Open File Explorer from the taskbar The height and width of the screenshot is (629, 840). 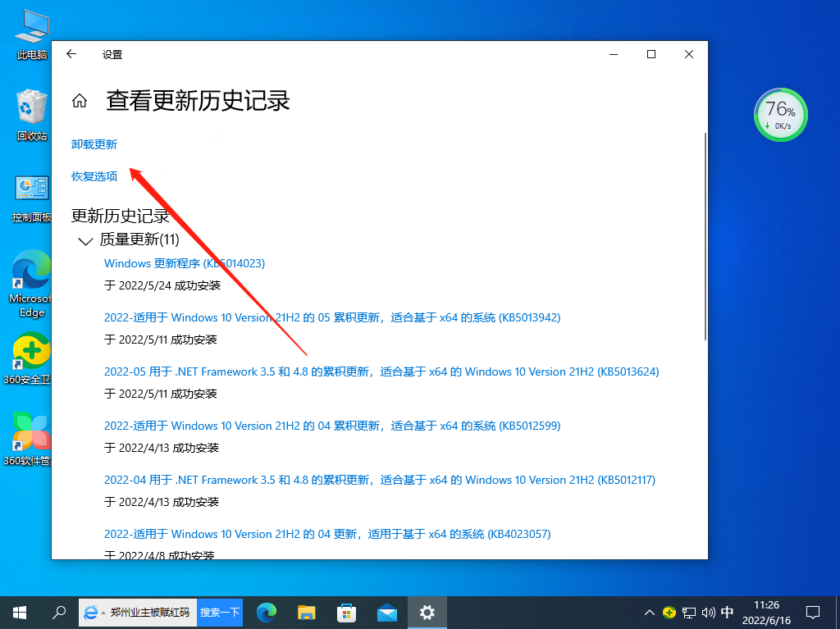[306, 612]
